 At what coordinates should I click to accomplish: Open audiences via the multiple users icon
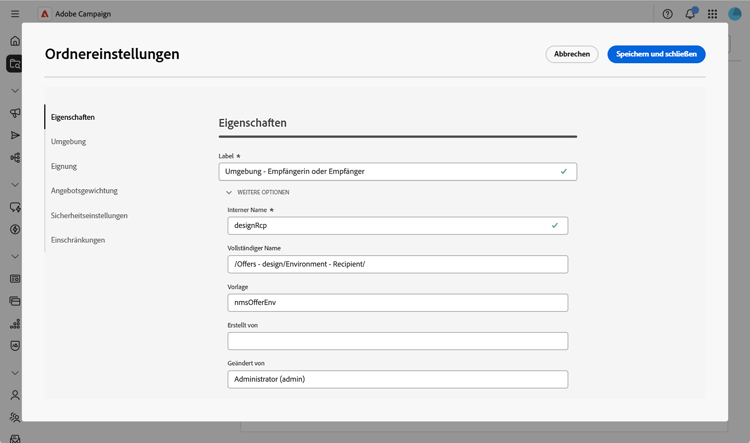point(15,418)
